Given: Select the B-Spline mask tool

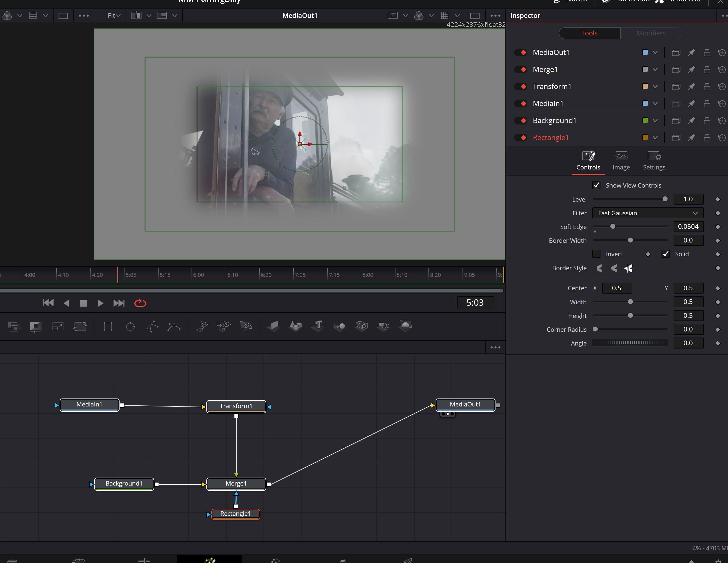Looking at the screenshot, I should click(174, 326).
